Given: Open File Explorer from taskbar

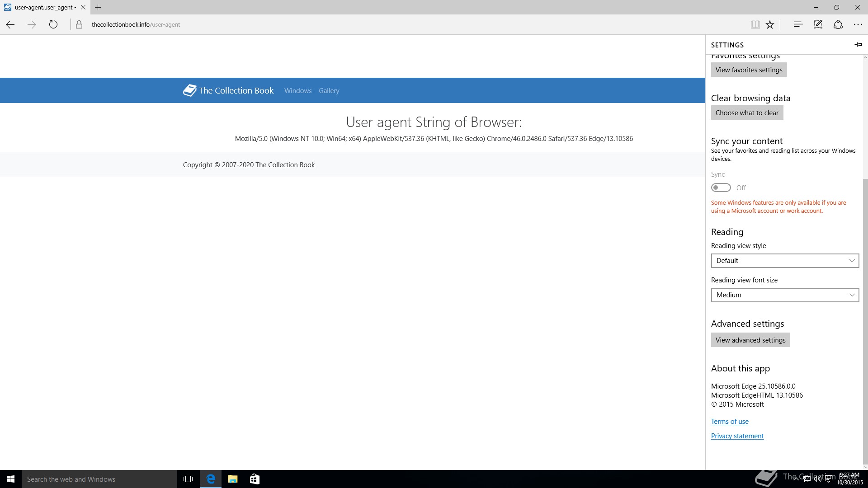Looking at the screenshot, I should pos(233,479).
